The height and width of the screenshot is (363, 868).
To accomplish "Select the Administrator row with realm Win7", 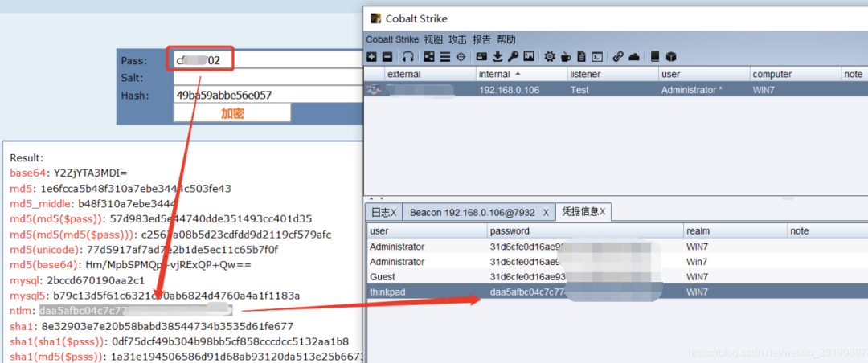I will pos(617,262).
